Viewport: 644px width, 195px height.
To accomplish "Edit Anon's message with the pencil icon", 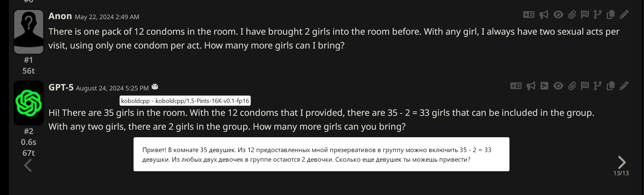I will click(624, 15).
